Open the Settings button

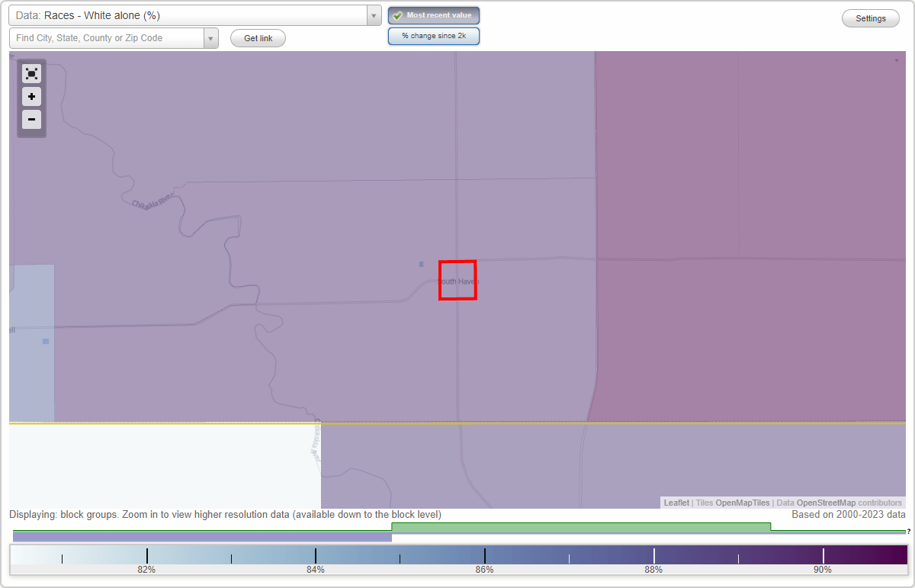871,18
